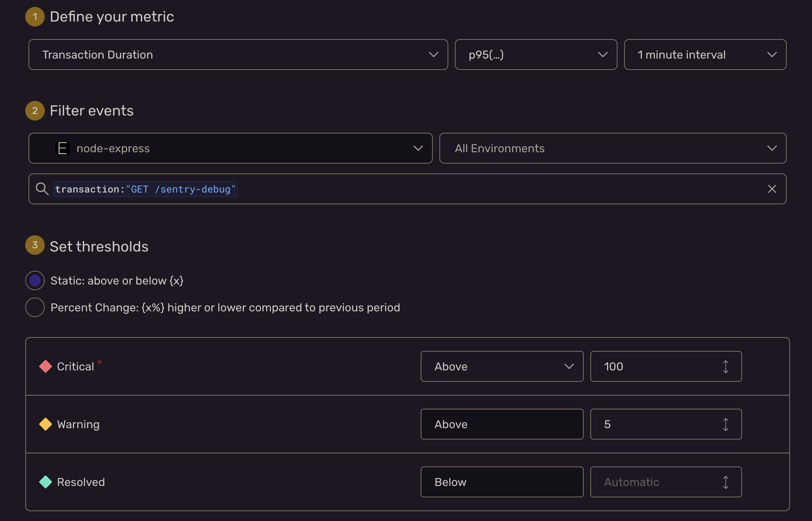This screenshot has width=812, height=521.
Task: Click the Define your metric heading
Action: (112, 17)
